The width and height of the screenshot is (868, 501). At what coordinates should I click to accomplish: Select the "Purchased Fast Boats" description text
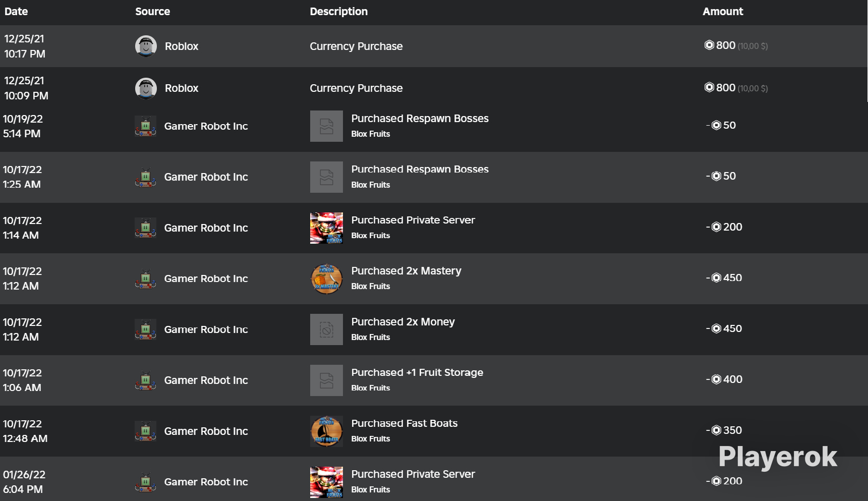[x=404, y=424]
